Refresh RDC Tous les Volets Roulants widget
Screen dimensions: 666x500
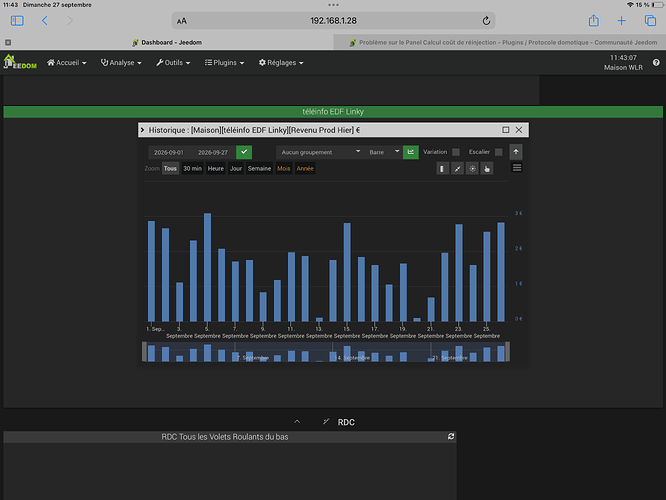click(451, 436)
